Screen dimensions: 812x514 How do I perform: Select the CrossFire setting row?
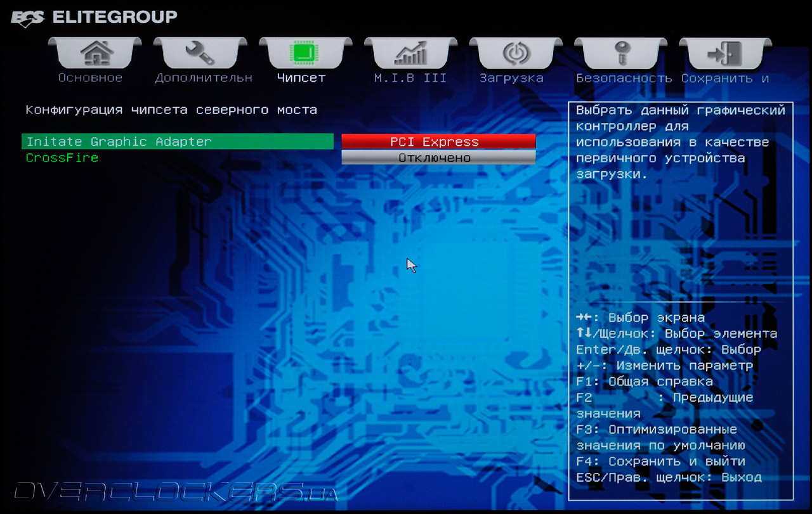[178, 158]
